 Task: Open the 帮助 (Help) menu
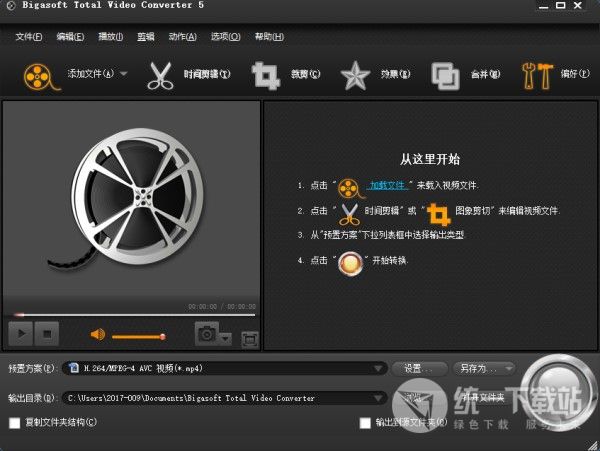point(266,37)
